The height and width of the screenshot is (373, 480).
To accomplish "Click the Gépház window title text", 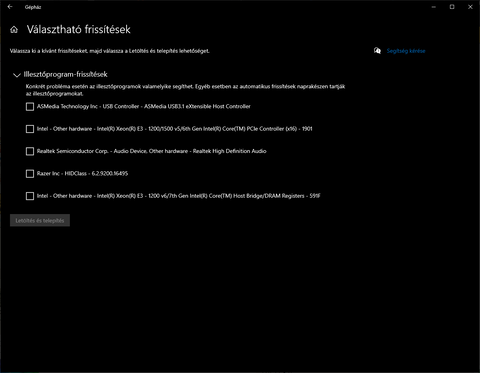I will 33,7.
